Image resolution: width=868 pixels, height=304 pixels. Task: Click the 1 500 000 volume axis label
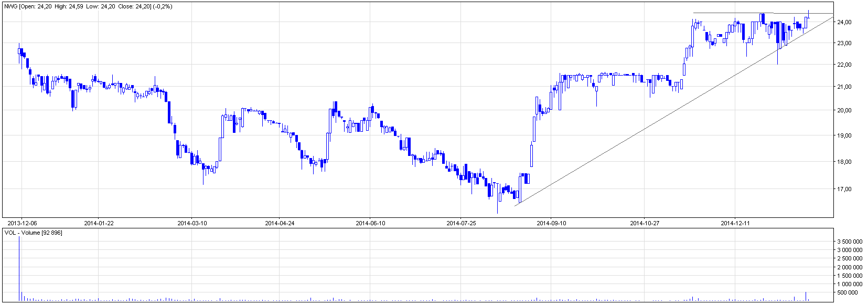pos(850,276)
